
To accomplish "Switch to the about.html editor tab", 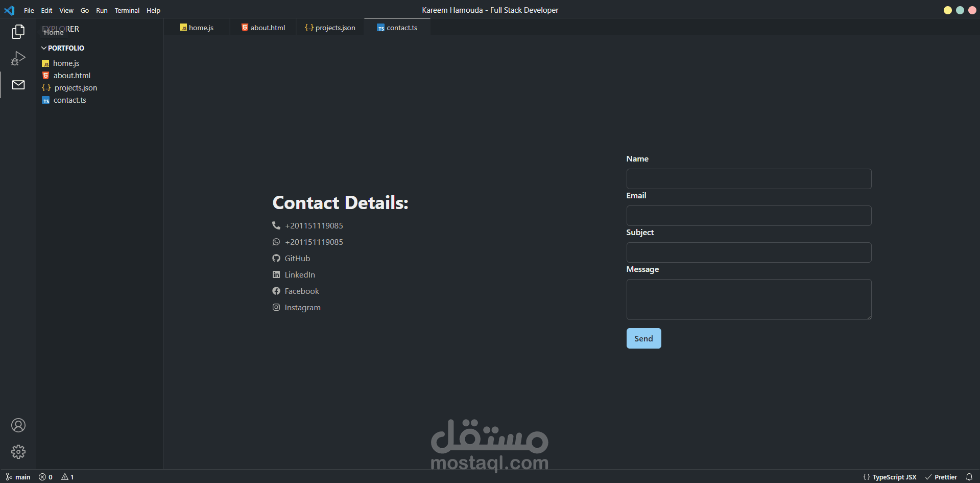I will click(264, 28).
